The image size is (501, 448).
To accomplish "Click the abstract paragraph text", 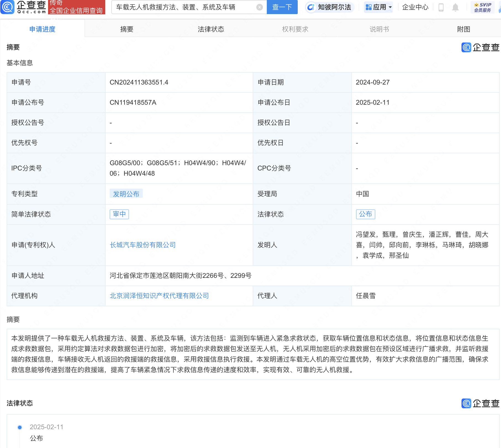I will (250, 354).
